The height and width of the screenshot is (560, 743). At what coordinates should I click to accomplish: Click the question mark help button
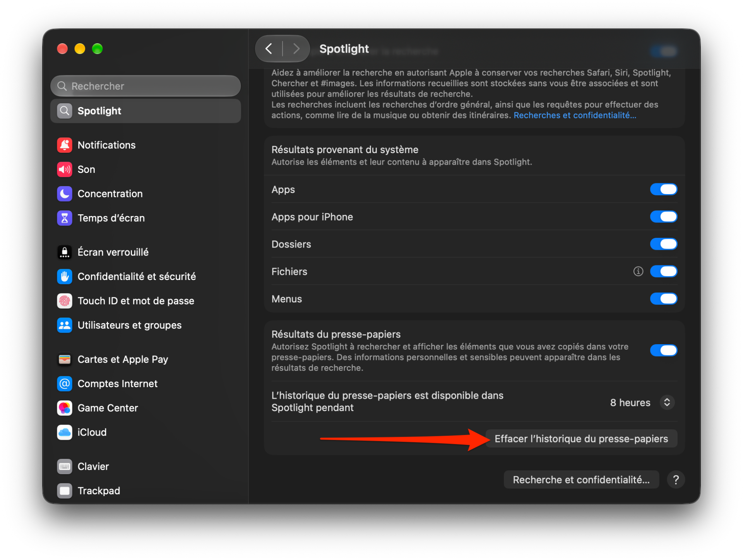point(676,480)
